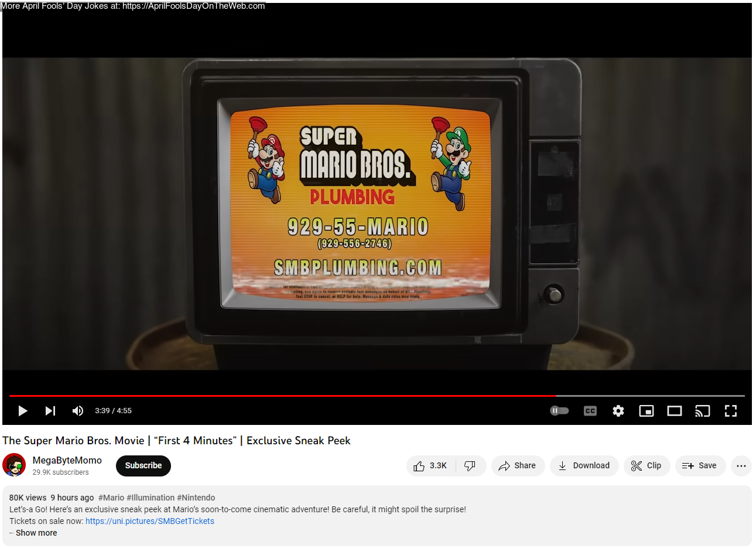
Task: Subscribe to MegaByteMomo channel
Action: (x=143, y=466)
